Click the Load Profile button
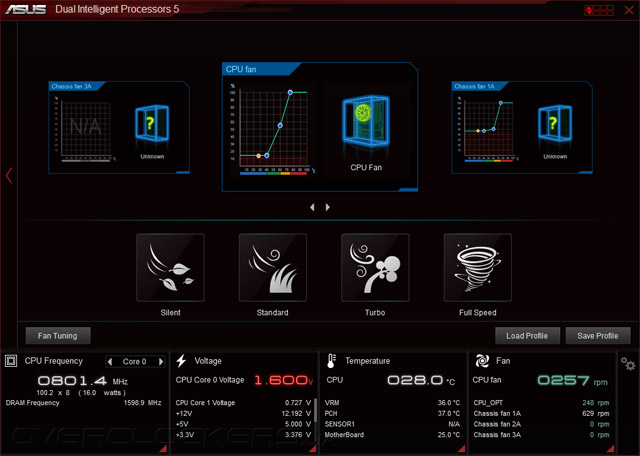 (527, 336)
